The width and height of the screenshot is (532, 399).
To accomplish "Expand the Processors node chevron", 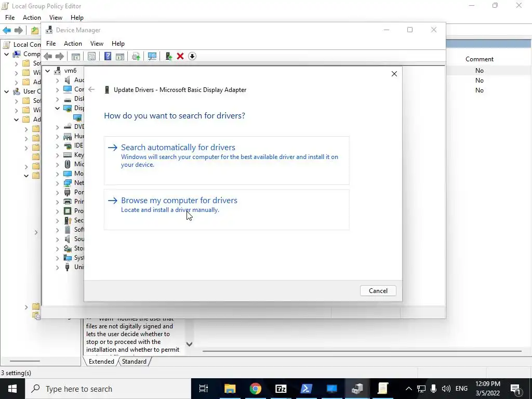I will pyautogui.click(x=57, y=211).
